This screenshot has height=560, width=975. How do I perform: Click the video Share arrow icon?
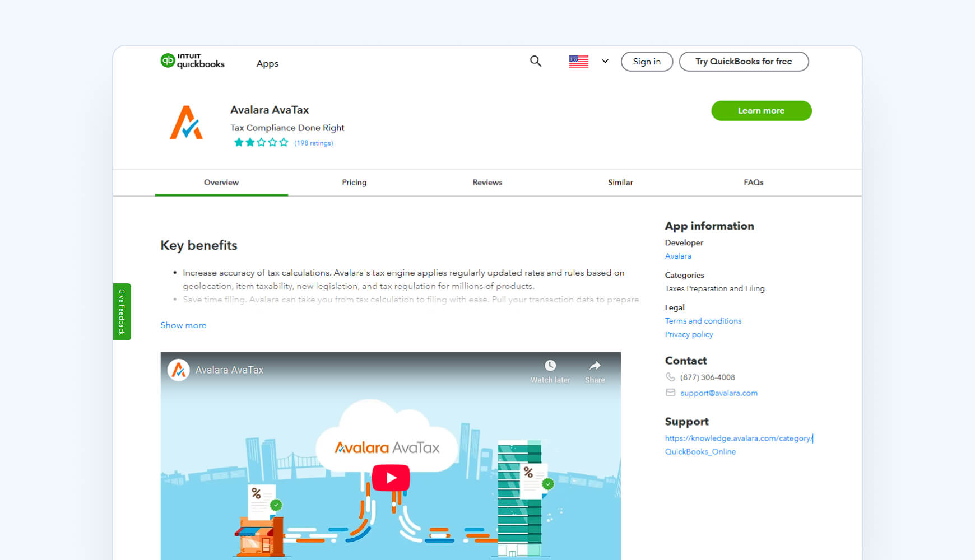click(595, 366)
